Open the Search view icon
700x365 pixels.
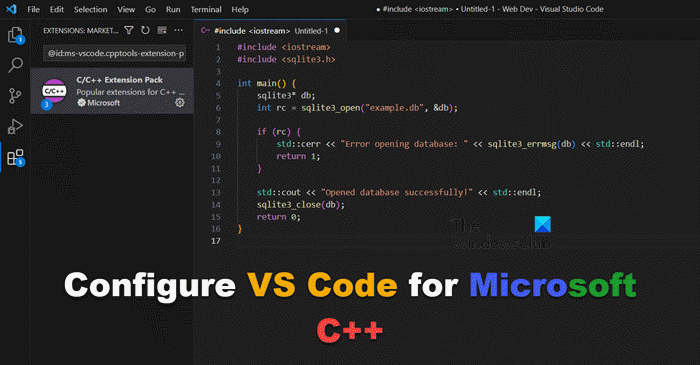[16, 65]
